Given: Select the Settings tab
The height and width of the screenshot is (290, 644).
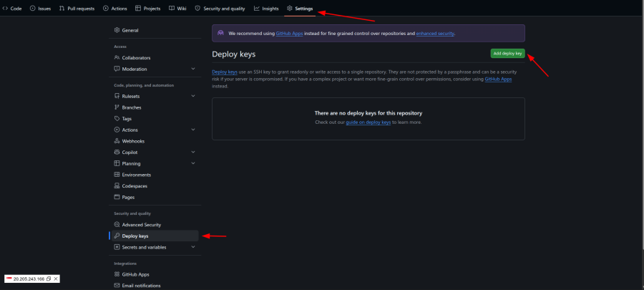Looking at the screenshot, I should [300, 8].
